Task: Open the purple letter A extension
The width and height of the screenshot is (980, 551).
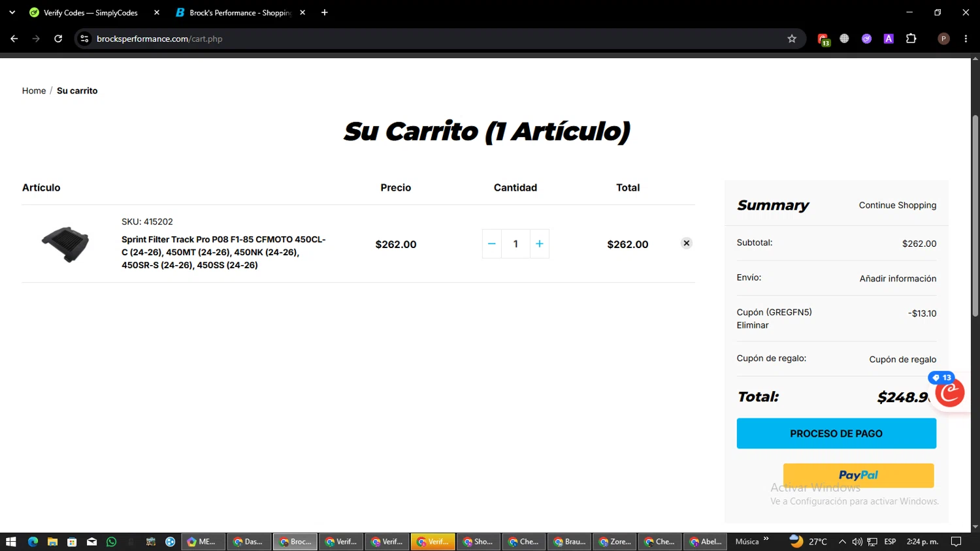Action: point(889,39)
